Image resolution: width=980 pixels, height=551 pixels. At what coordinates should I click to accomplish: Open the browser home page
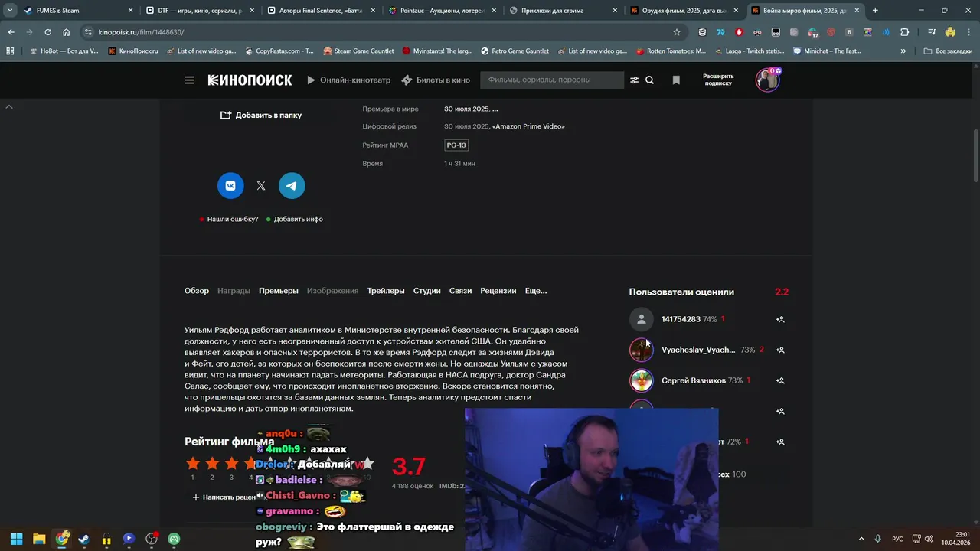click(66, 32)
